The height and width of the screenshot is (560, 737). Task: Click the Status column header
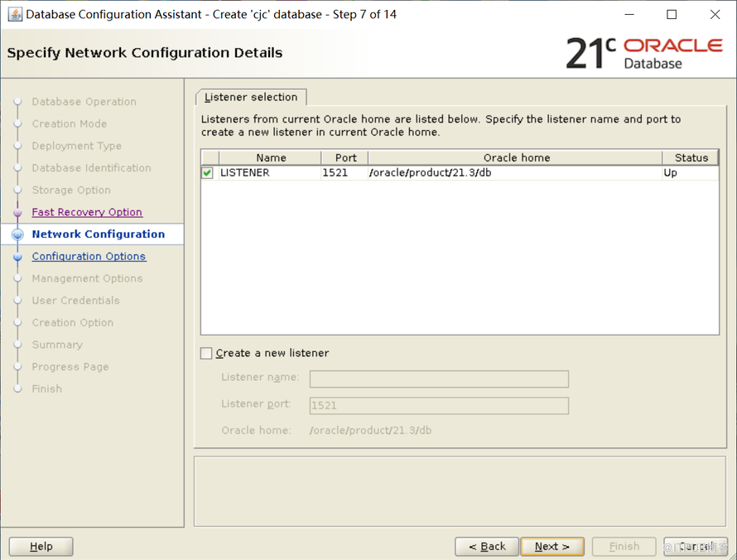pos(691,158)
